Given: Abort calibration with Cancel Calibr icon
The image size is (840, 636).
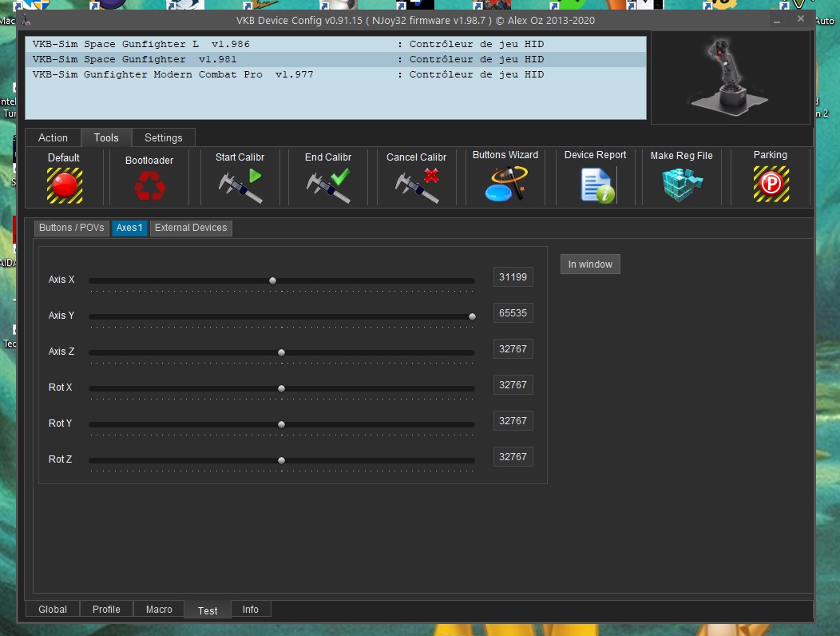Looking at the screenshot, I should (417, 185).
